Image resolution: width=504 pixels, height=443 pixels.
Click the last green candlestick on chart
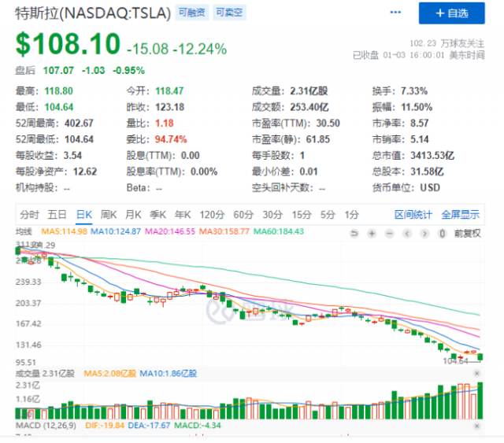click(x=480, y=356)
